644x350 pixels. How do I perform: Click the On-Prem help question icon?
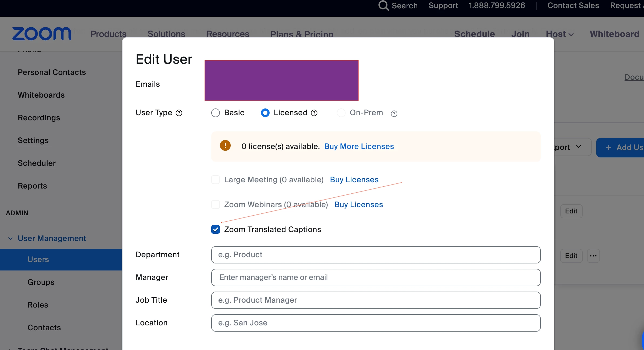[394, 114]
